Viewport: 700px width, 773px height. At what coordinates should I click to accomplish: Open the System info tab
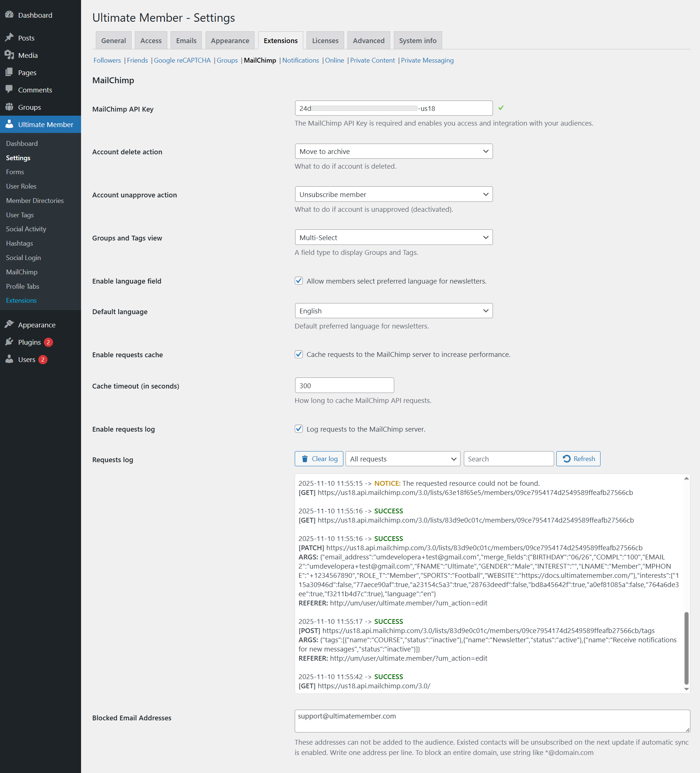418,41
